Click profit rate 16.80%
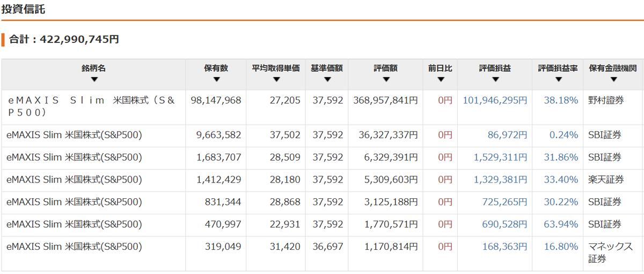This screenshot has height=274, width=644. [x=561, y=247]
